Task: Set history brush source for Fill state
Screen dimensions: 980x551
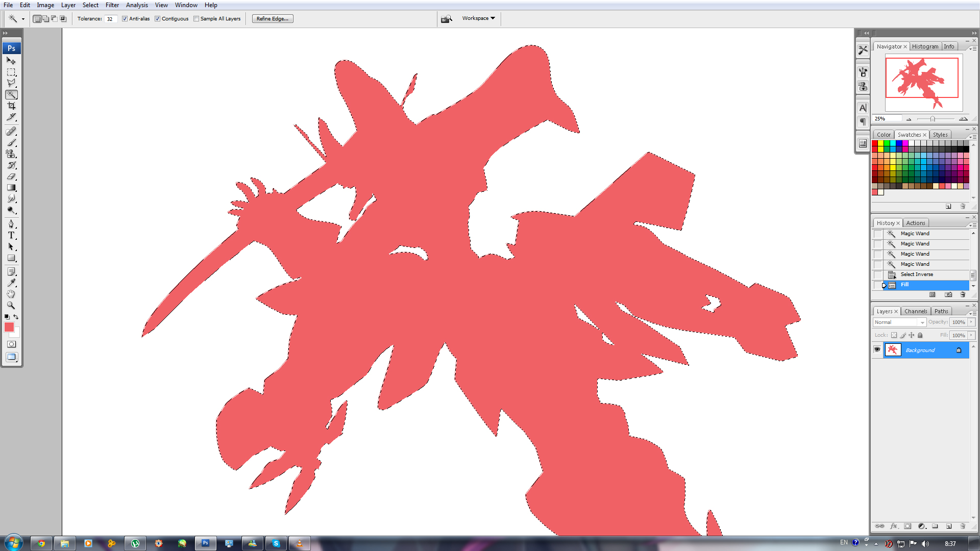Action: click(x=877, y=285)
